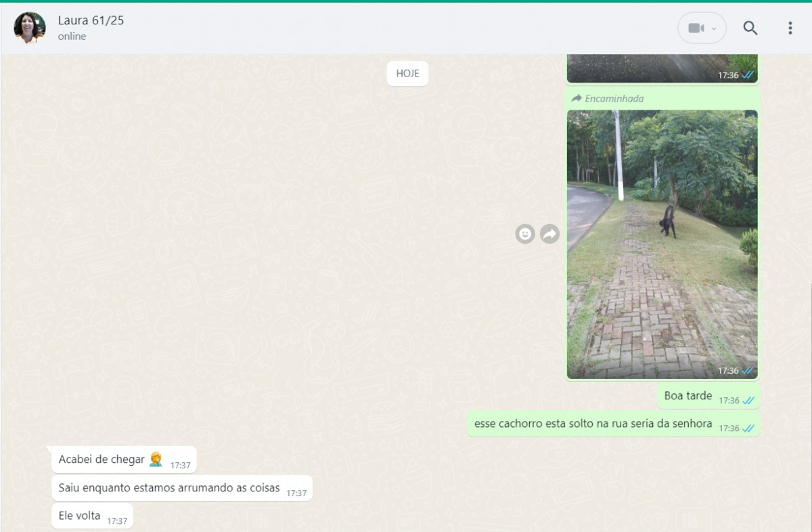
Task: Open the partially visible photo at the top
Action: click(662, 68)
